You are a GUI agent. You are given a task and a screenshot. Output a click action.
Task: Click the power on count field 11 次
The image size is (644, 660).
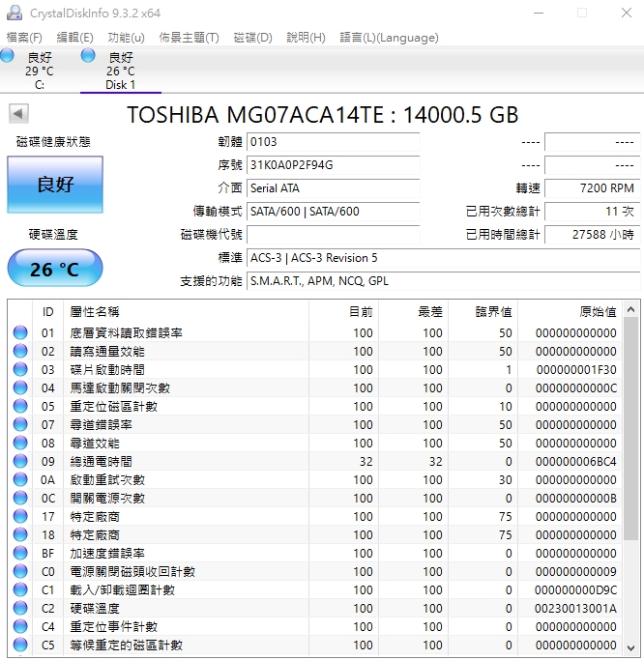[x=592, y=212]
